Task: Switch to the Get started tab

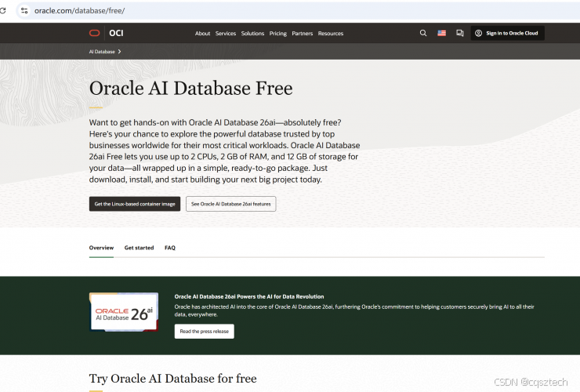Action: 139,248
